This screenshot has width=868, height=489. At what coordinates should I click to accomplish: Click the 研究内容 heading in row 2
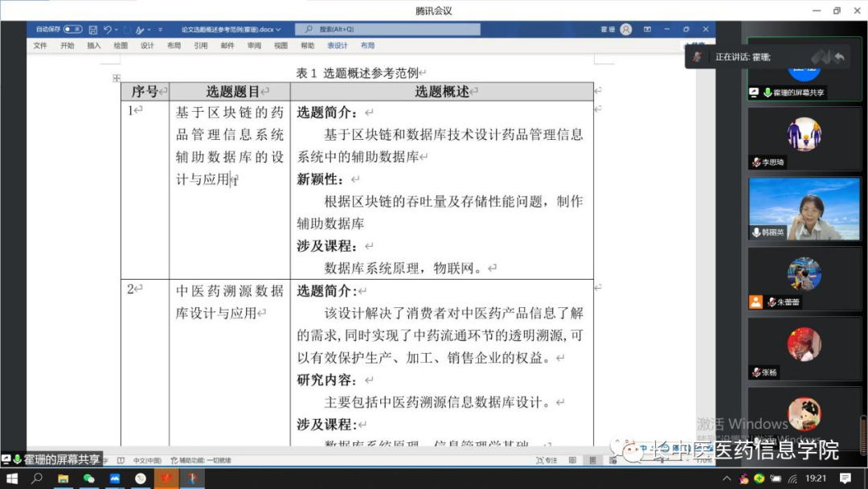[x=327, y=380]
